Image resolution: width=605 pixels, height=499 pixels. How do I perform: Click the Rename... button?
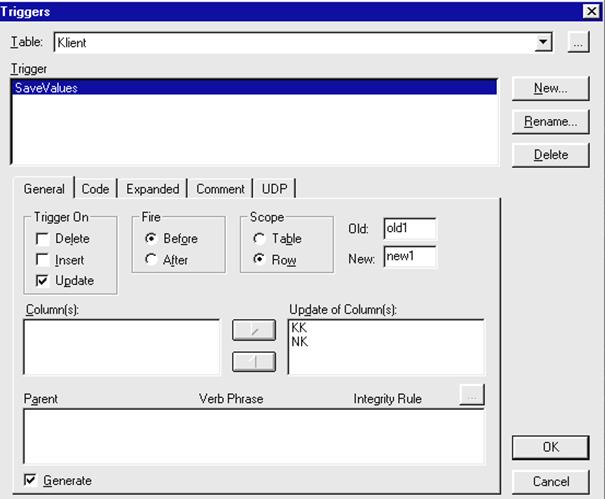coord(551,122)
